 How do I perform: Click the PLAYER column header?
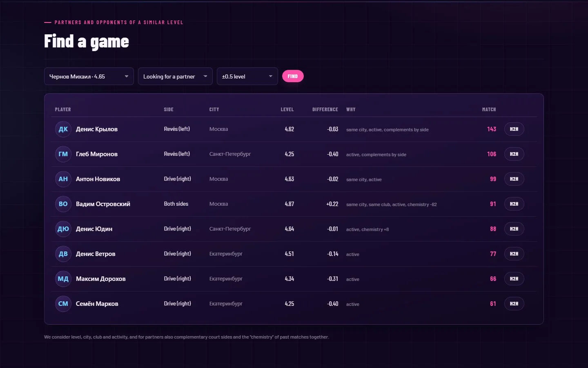[x=63, y=110]
